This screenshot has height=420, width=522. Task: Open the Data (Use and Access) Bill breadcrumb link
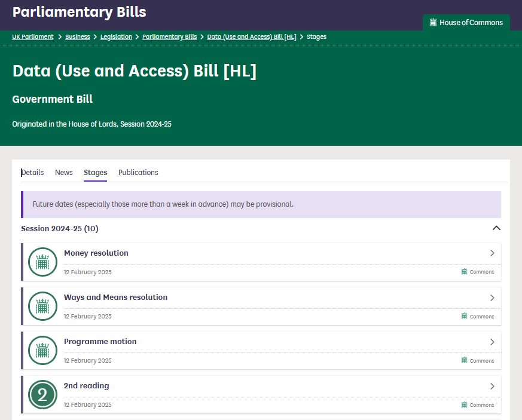click(x=252, y=36)
